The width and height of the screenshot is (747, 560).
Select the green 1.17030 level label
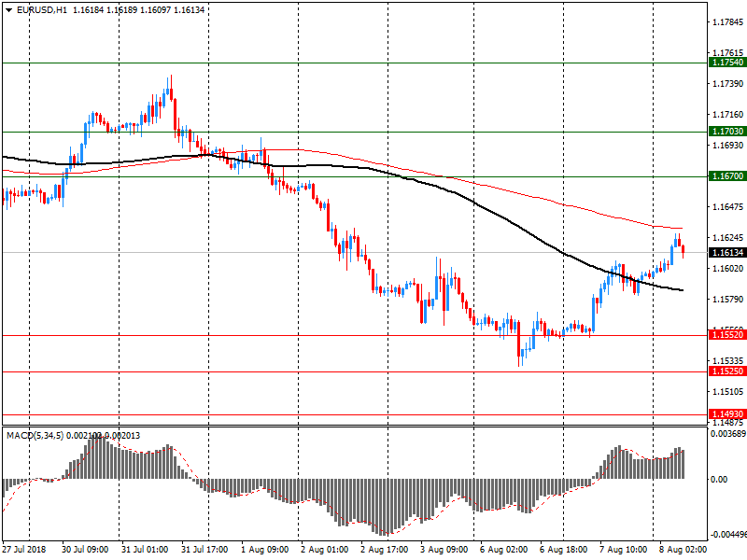[727, 132]
